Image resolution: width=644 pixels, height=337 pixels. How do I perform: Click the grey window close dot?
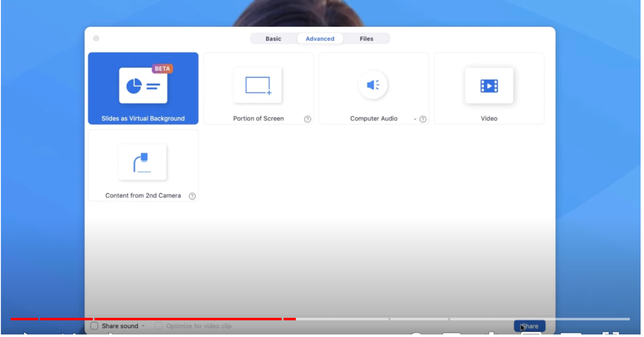96,38
